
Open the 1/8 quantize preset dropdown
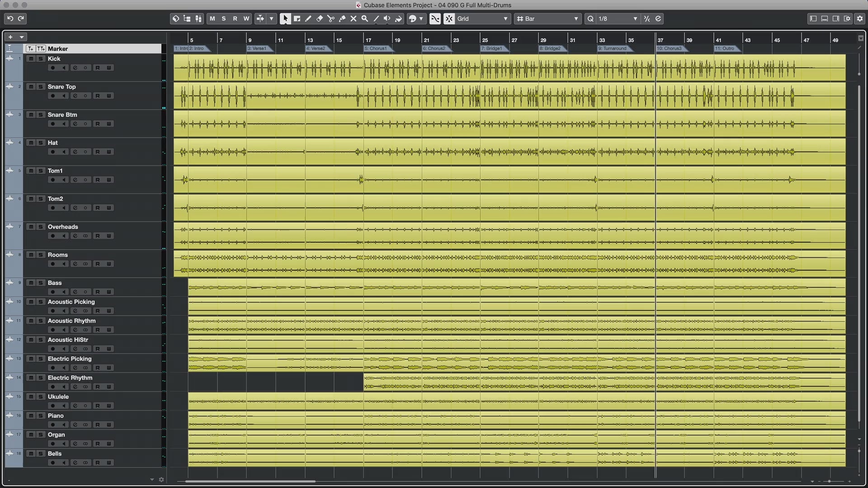tap(618, 19)
